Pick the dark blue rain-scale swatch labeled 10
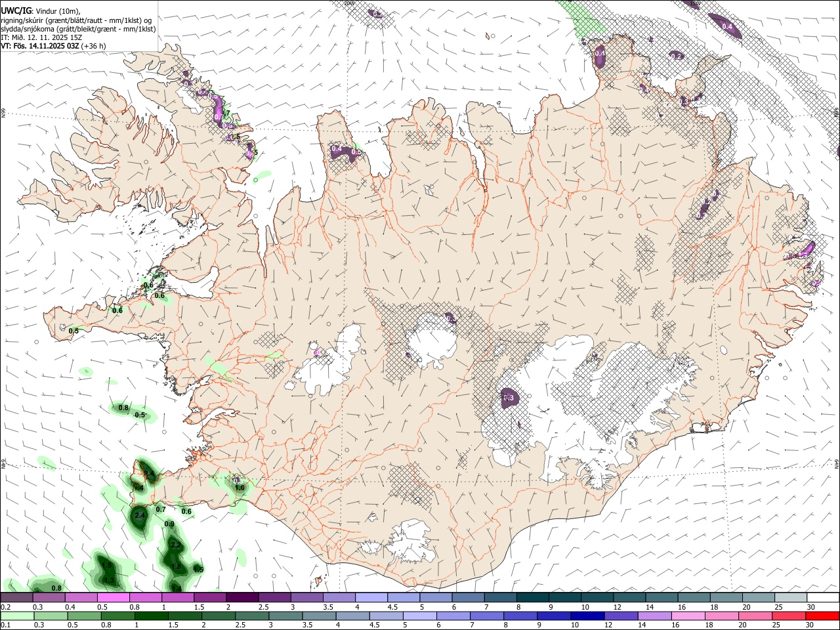The image size is (840, 630). pos(588,616)
